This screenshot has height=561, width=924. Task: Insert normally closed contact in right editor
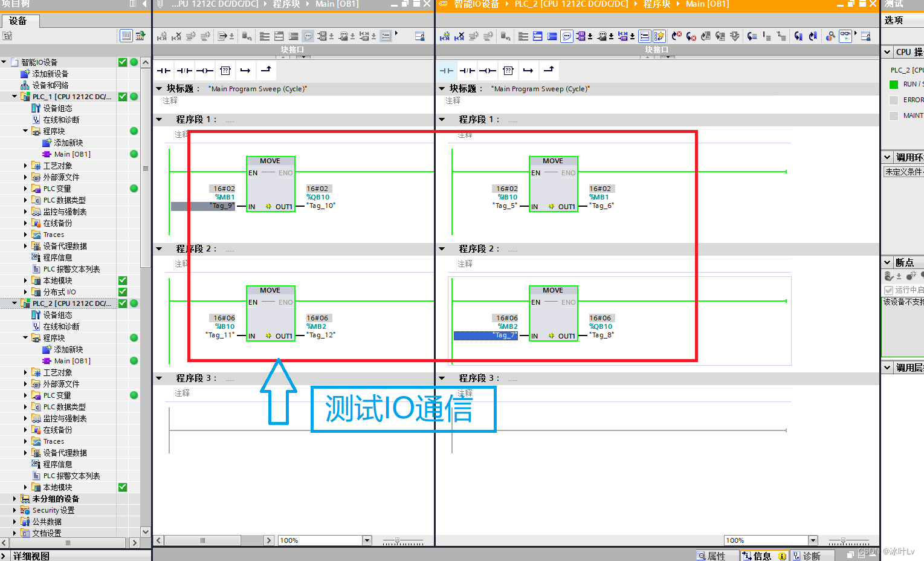(x=467, y=71)
